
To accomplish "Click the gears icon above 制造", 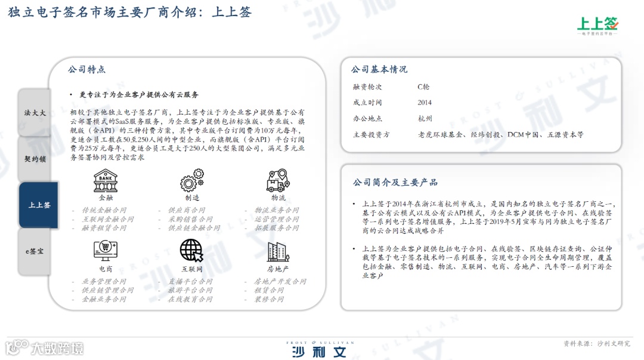I will pyautogui.click(x=192, y=180).
